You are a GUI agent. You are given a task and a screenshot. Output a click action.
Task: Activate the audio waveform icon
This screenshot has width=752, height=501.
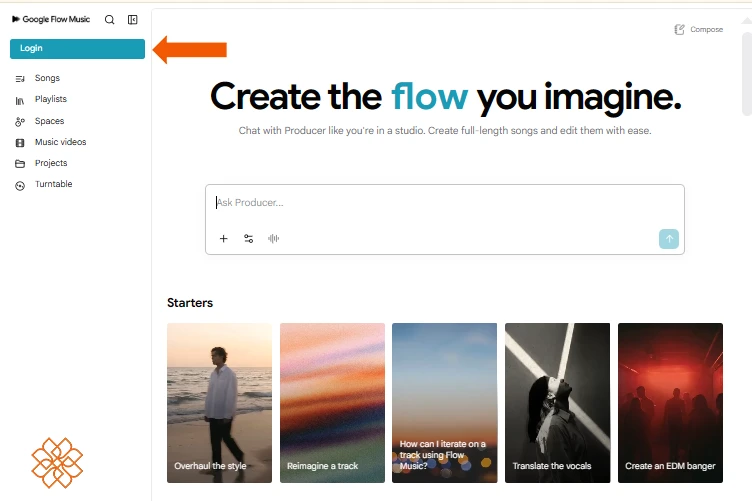[273, 239]
